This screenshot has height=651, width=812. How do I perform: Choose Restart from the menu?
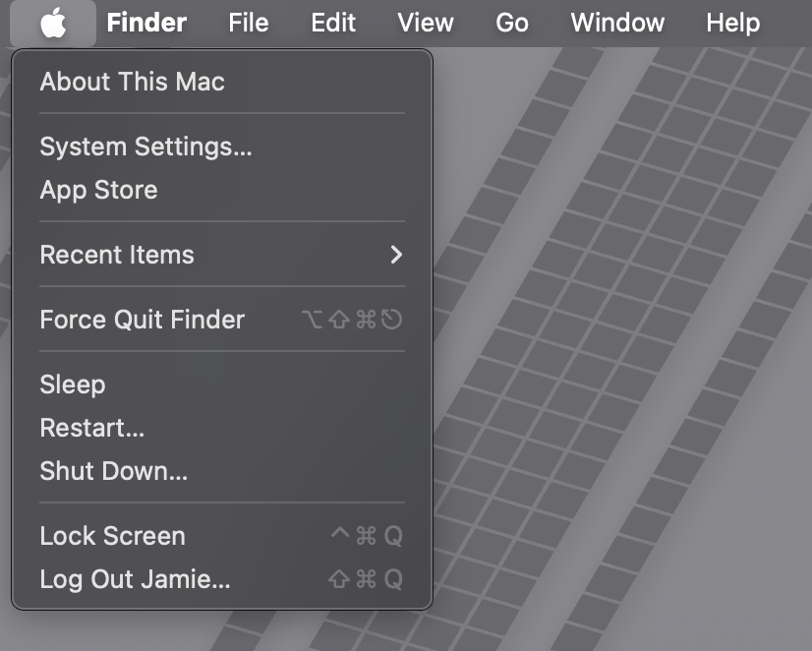click(91, 428)
